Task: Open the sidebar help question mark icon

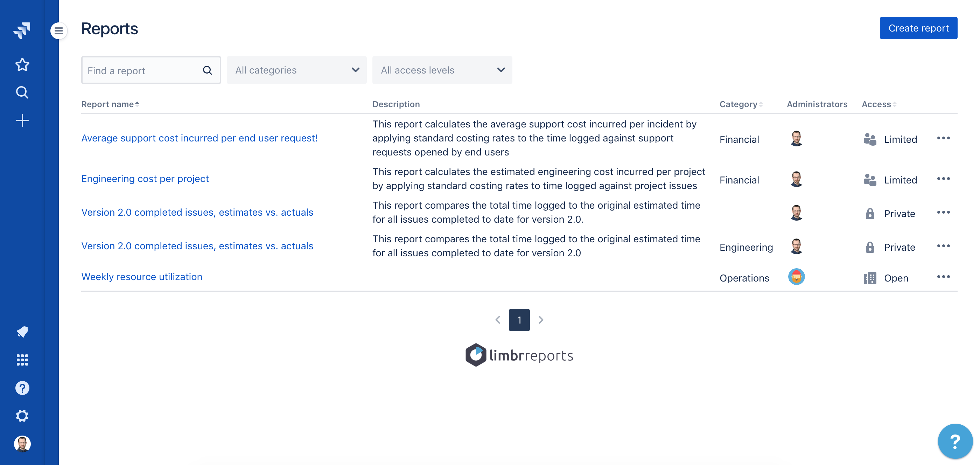Action: click(x=22, y=388)
